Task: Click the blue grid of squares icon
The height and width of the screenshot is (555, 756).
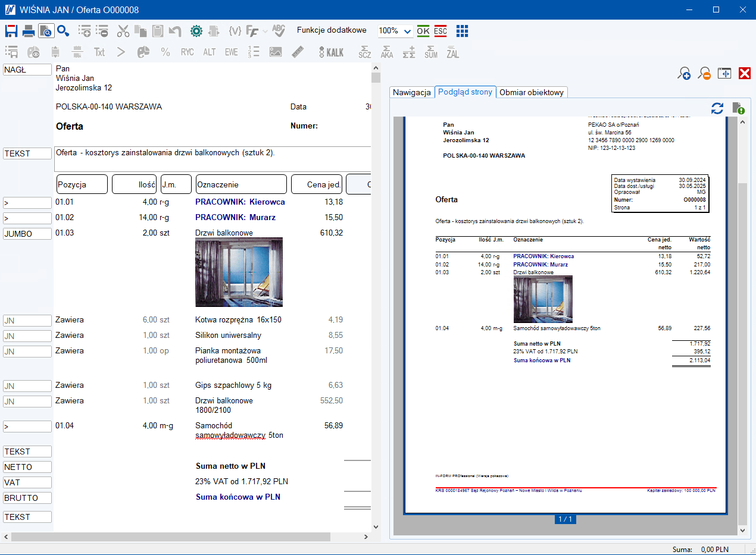Action: (462, 31)
